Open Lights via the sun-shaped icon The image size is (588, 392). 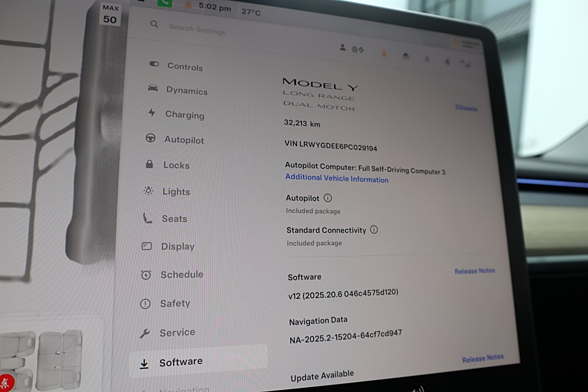(x=148, y=191)
